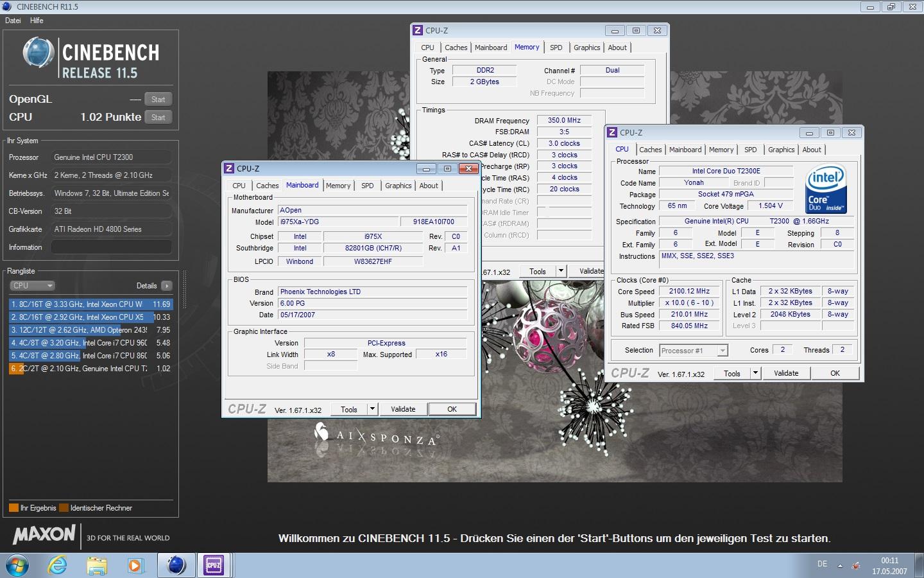Select ranking entry 4C/8T 3.20 GHz Core i7
Viewport: 924px width, 578px height.
pyautogui.click(x=90, y=343)
